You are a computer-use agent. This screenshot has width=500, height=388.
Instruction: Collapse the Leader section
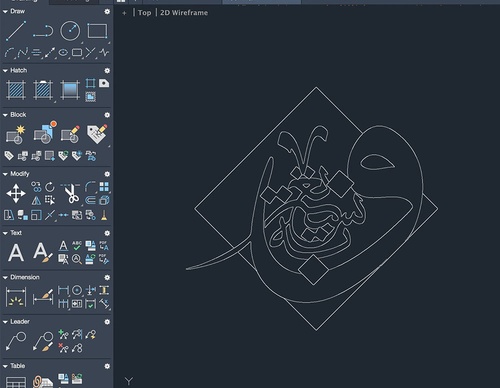[x=5, y=322]
